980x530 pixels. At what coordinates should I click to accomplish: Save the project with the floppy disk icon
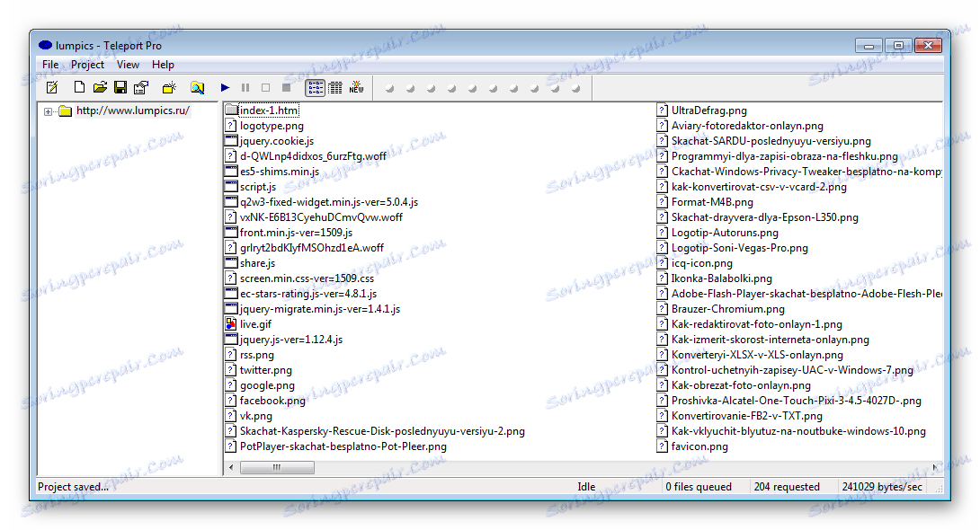[x=120, y=88]
